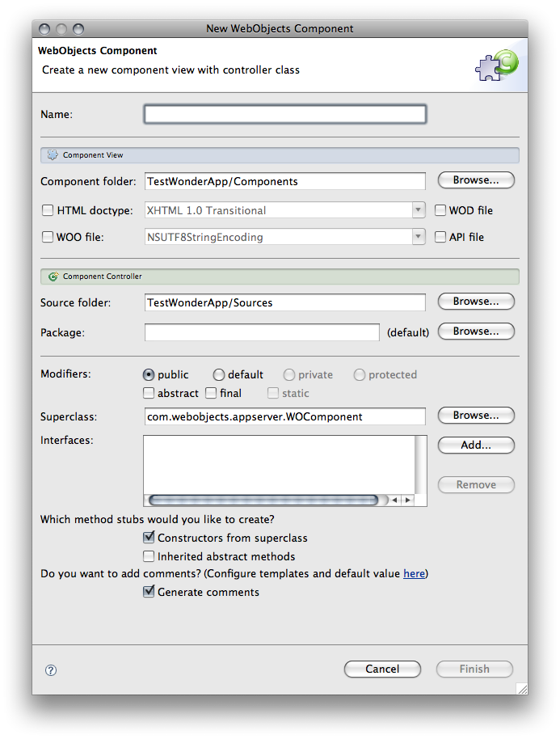Tick the WOD file checkbox
Screen dimensions: 560x739
(x=440, y=210)
